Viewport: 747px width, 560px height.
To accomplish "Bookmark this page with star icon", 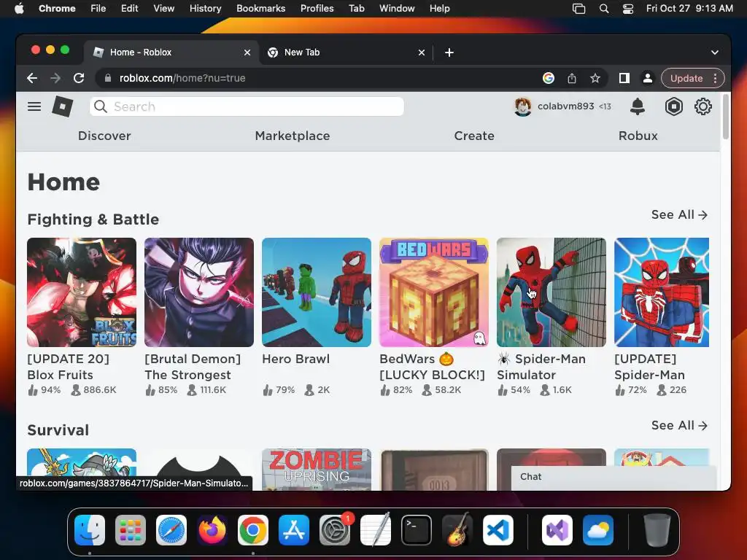I will tap(595, 78).
